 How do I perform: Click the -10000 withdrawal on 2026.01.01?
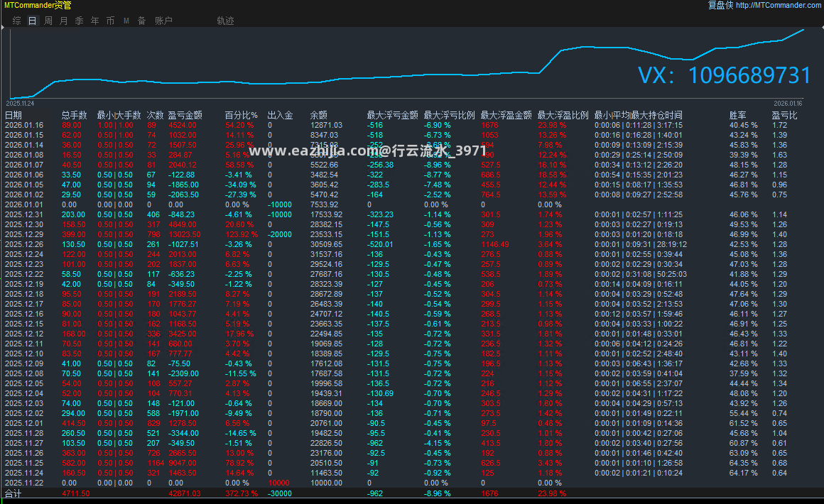[x=280, y=204]
